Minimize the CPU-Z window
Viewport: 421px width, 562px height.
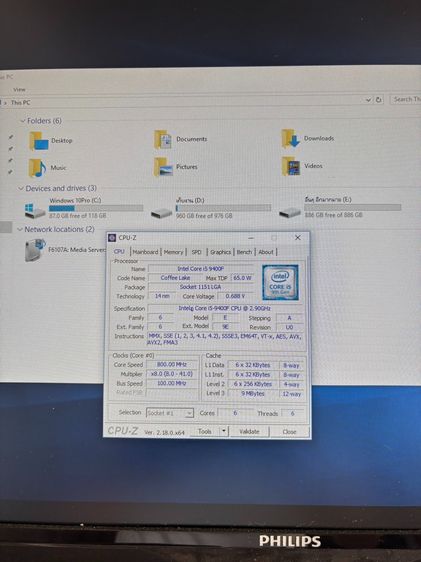click(x=251, y=238)
